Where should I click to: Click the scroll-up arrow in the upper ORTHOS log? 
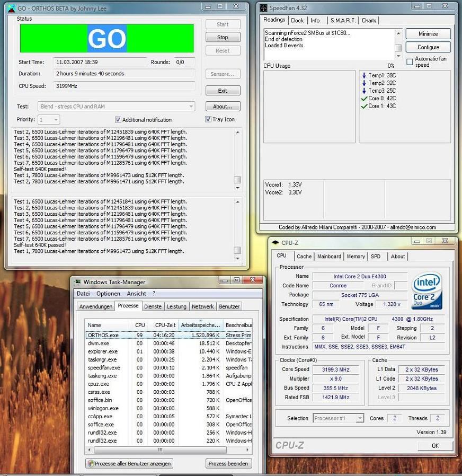pyautogui.click(x=237, y=133)
